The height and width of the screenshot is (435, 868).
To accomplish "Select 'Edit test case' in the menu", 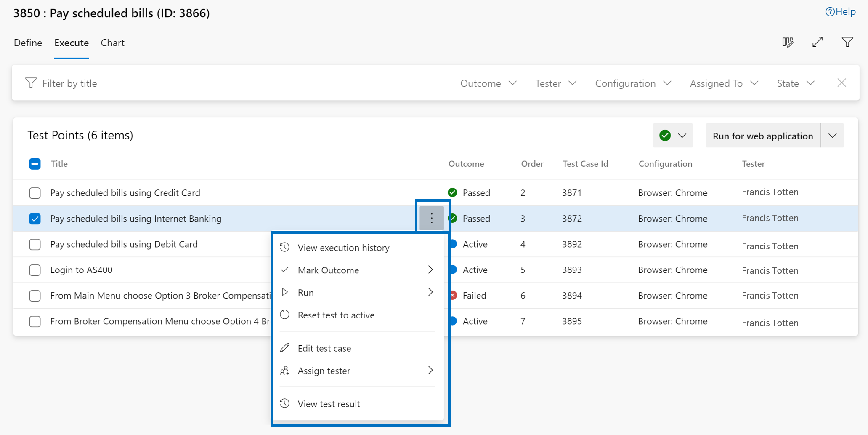I will tap(324, 348).
